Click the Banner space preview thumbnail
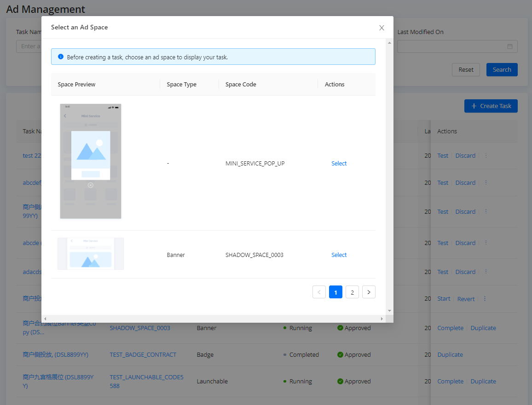Viewport: 532px width, 405px height. click(91, 254)
